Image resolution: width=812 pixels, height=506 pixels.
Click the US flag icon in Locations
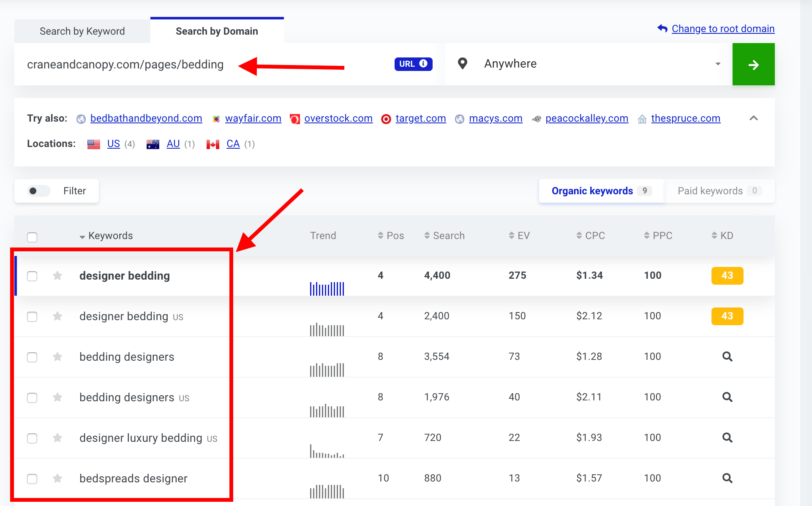coord(93,144)
